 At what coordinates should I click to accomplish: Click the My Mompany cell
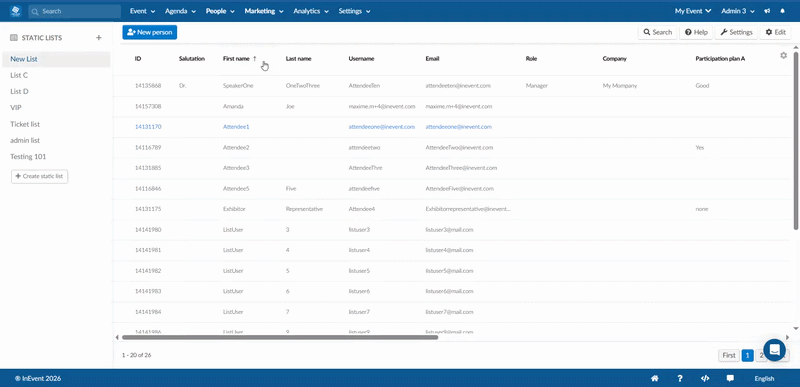click(x=620, y=86)
